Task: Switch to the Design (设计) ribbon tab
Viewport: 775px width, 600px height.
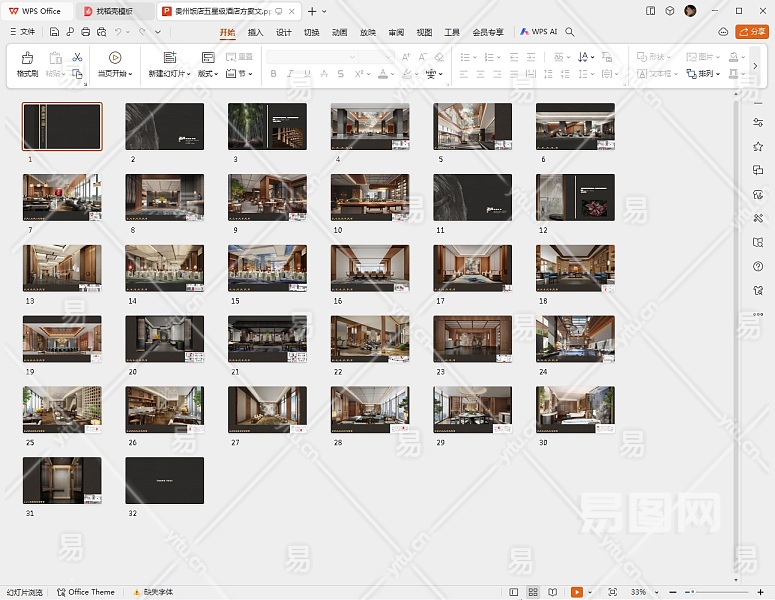Action: click(284, 32)
